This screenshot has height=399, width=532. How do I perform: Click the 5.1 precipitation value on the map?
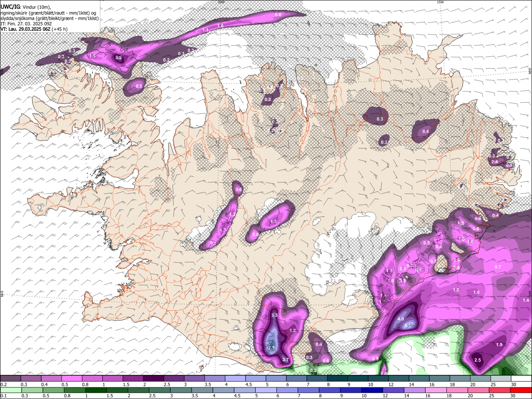(408, 325)
